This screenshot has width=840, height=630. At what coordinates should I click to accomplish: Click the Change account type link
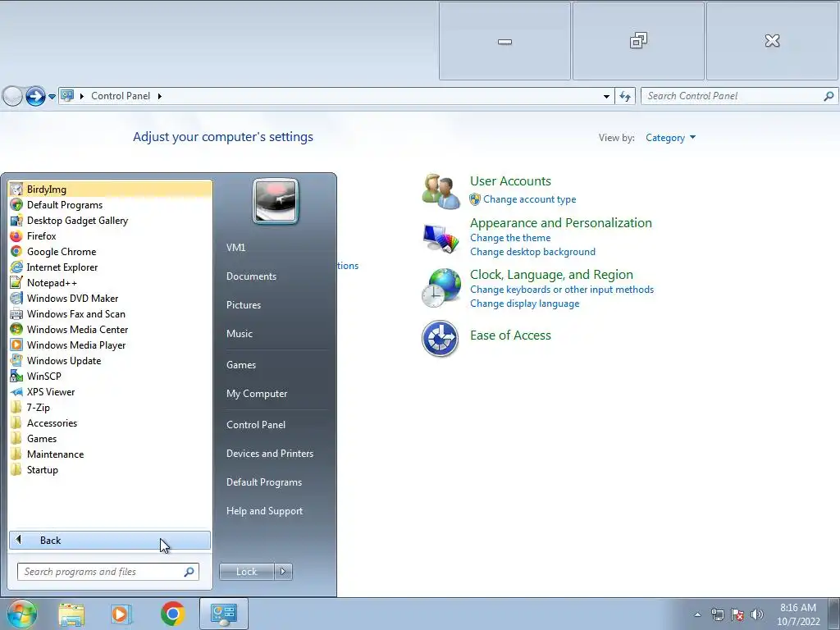(x=529, y=199)
